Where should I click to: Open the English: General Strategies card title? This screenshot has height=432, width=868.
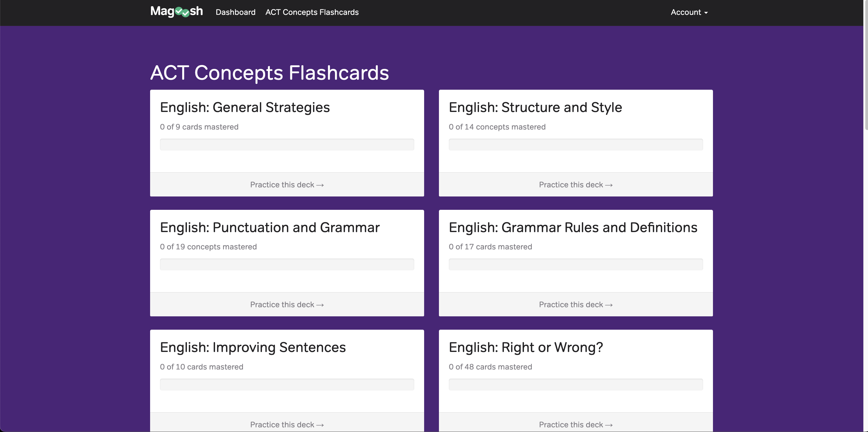[245, 108]
